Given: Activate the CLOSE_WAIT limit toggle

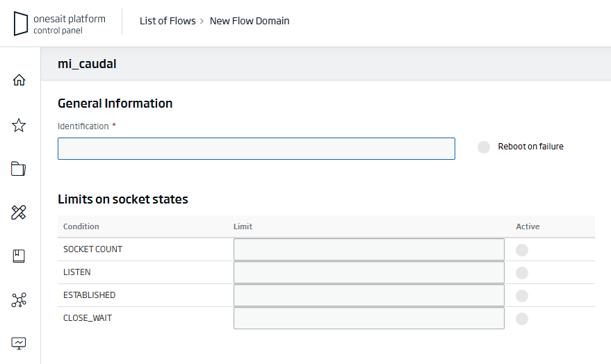Looking at the screenshot, I should pos(522,318).
